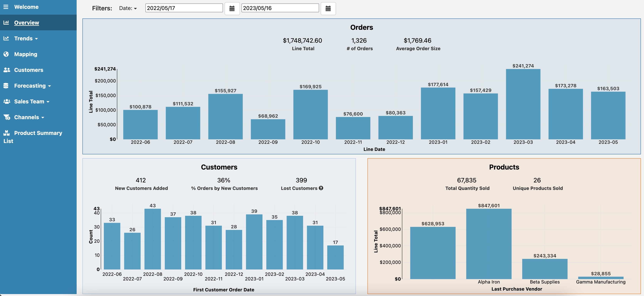Click the hamburger menu icon beside Welcome

click(x=6, y=7)
